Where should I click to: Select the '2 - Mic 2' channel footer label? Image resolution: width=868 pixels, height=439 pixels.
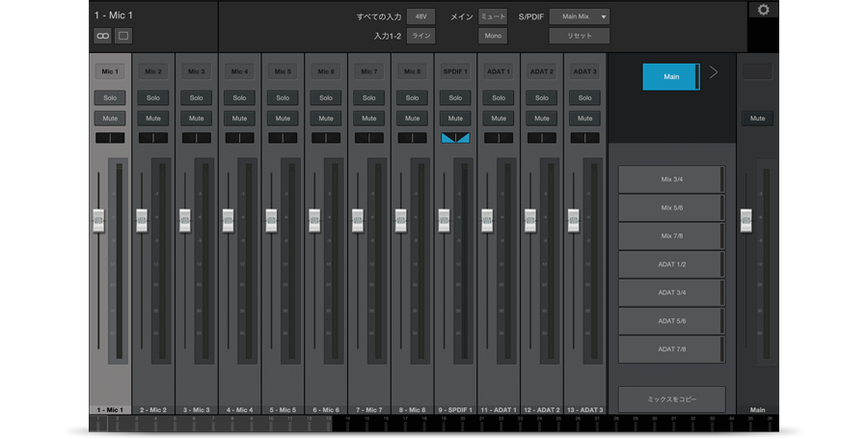coord(152,410)
